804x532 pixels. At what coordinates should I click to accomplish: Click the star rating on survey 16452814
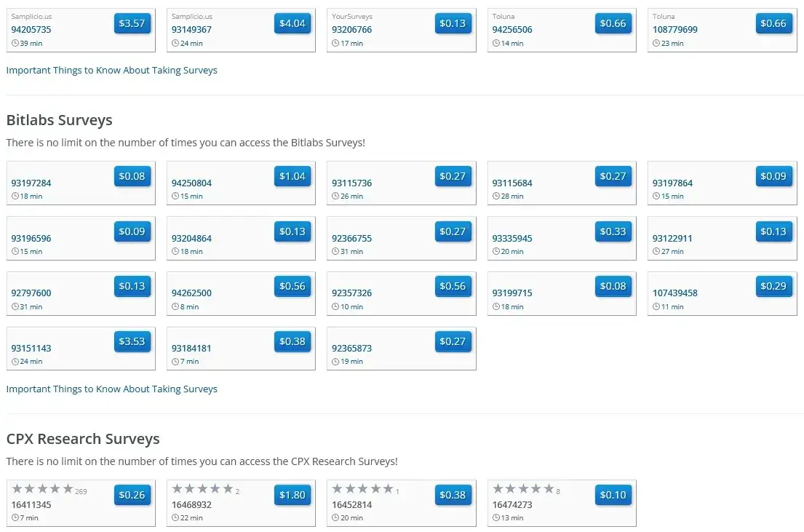point(362,489)
